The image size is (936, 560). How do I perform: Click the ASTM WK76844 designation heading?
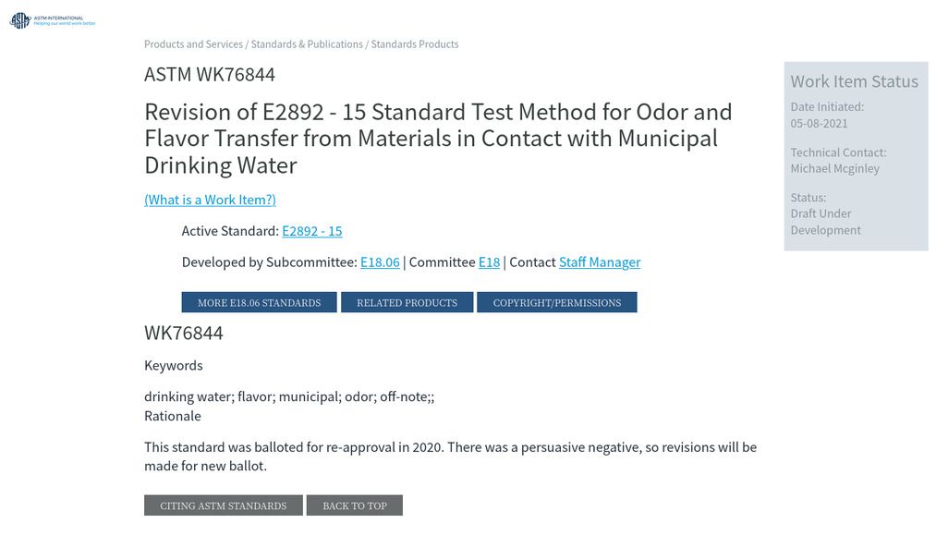[210, 75]
